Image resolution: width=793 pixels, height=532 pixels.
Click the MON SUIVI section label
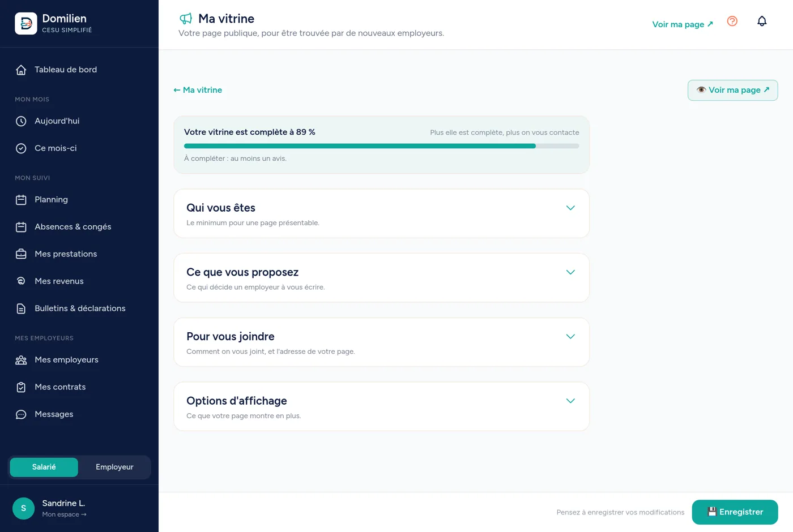(32, 178)
